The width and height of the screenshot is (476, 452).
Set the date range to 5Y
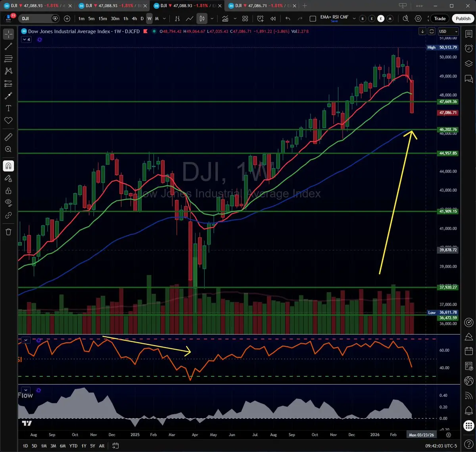click(x=92, y=446)
